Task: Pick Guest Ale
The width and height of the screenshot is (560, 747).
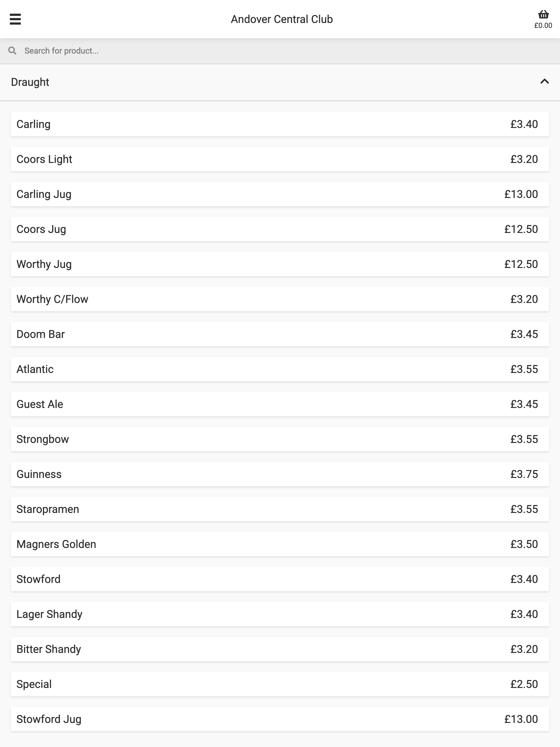Action: (280, 404)
